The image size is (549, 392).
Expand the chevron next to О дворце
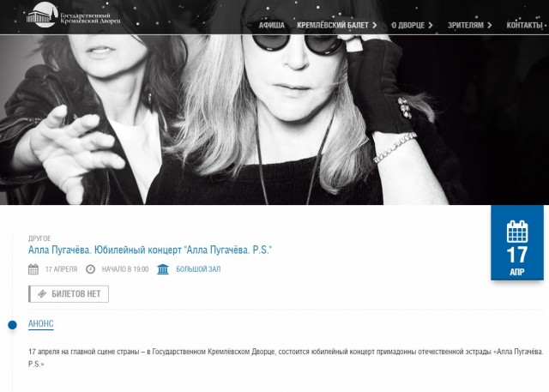click(431, 26)
